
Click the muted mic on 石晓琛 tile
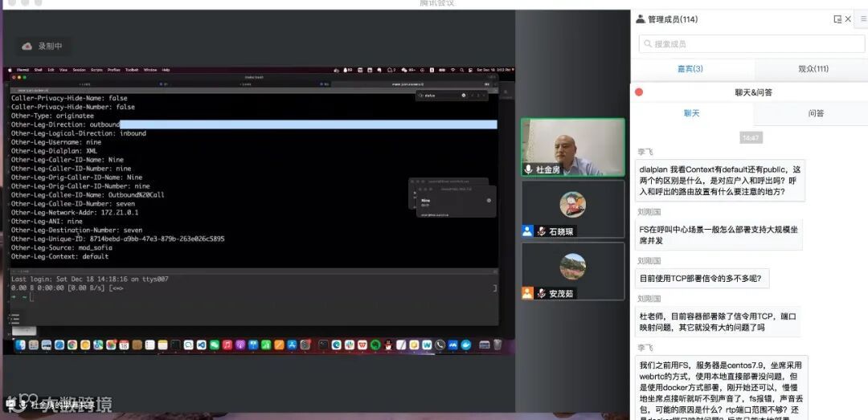pyautogui.click(x=542, y=231)
